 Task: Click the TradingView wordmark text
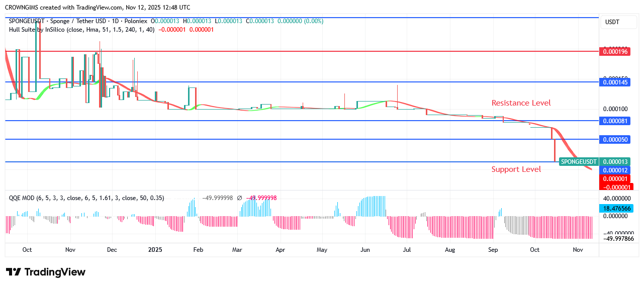(55, 272)
